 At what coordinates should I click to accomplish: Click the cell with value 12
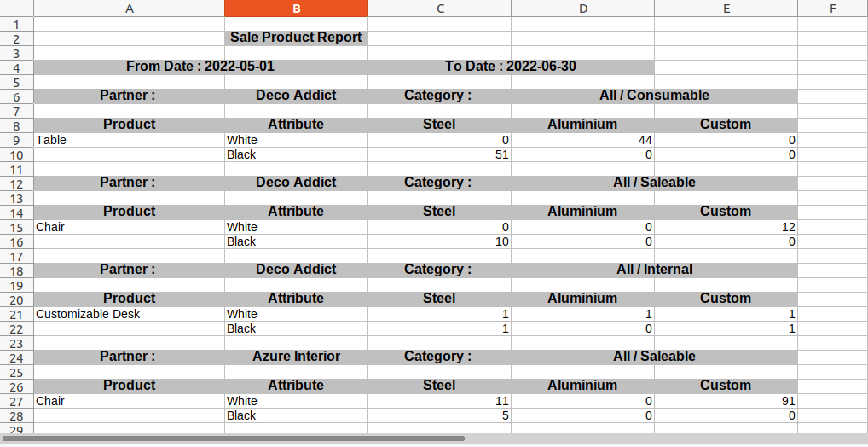point(726,227)
